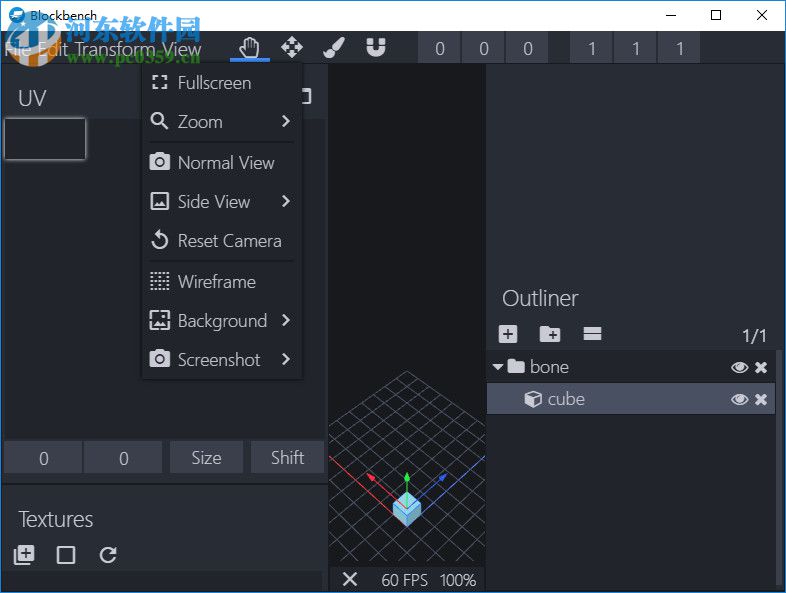Open the Transform menu
The height and width of the screenshot is (593, 786).
(x=115, y=49)
